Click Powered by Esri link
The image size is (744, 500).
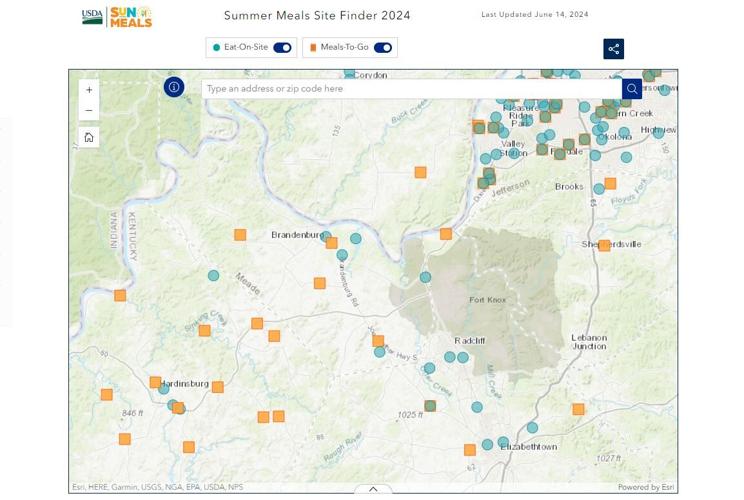click(646, 487)
